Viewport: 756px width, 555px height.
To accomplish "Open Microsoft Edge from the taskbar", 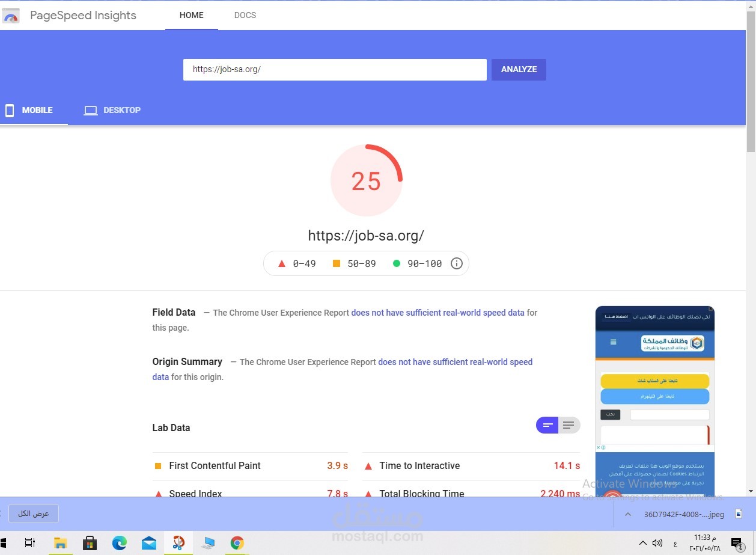I will coord(119,543).
